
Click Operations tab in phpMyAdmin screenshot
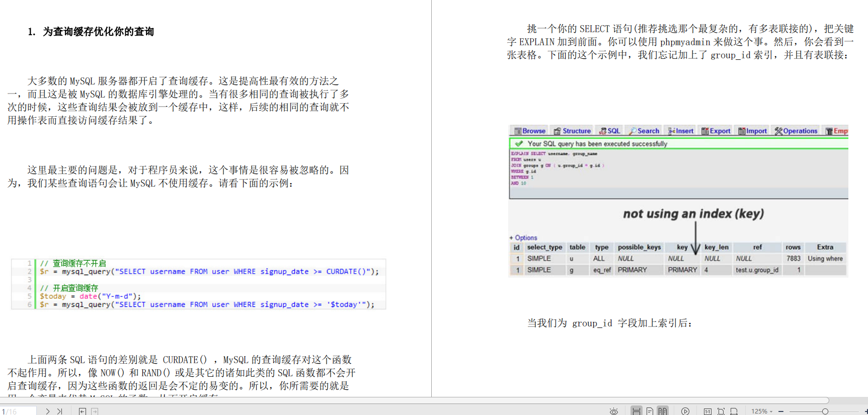coord(796,131)
